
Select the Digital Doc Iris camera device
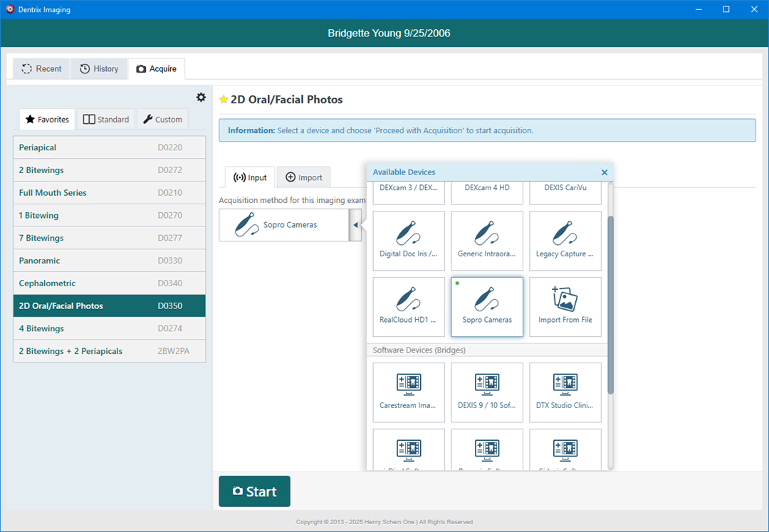(x=409, y=240)
